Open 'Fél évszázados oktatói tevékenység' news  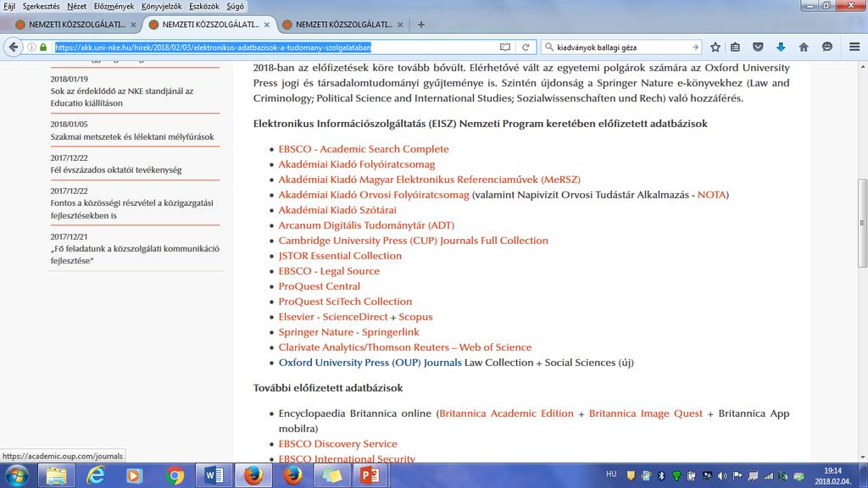(x=115, y=169)
